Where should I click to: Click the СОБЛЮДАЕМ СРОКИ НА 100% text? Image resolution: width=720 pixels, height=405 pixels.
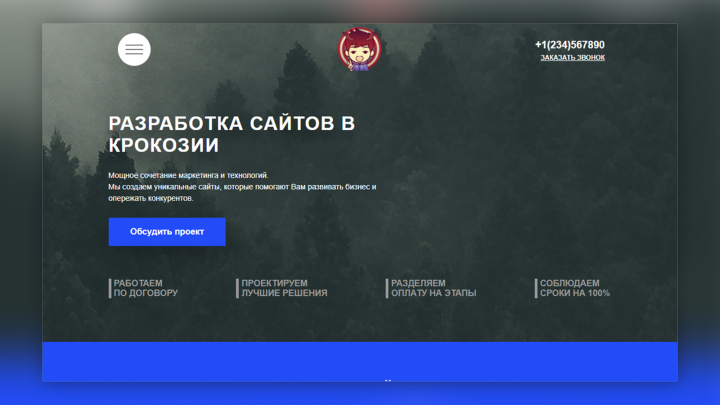click(x=574, y=288)
